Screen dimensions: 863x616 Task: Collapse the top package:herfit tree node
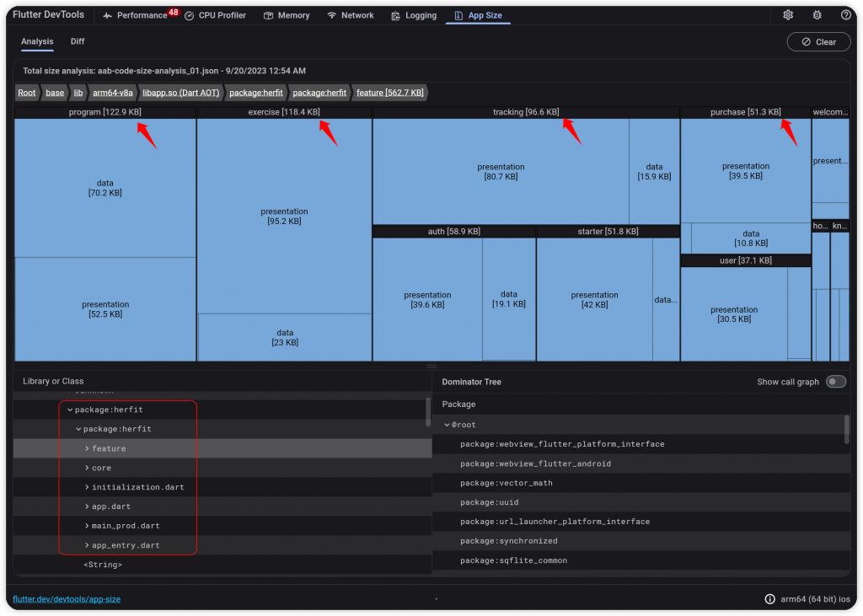[70, 410]
